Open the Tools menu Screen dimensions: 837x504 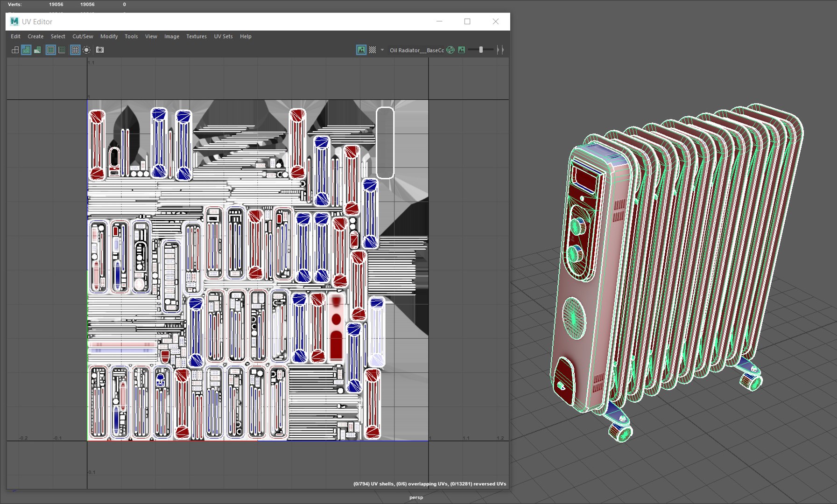pyautogui.click(x=131, y=36)
